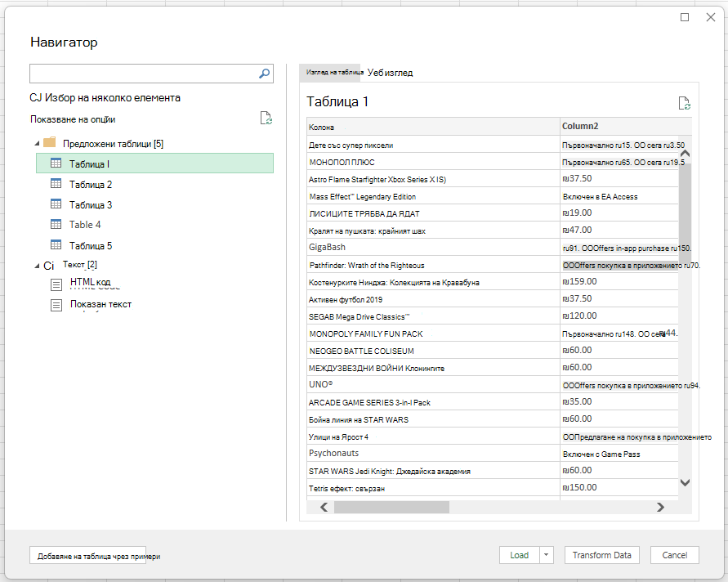728x582 pixels.
Task: Click the scroll down arrow in preview
Action: pos(685,482)
